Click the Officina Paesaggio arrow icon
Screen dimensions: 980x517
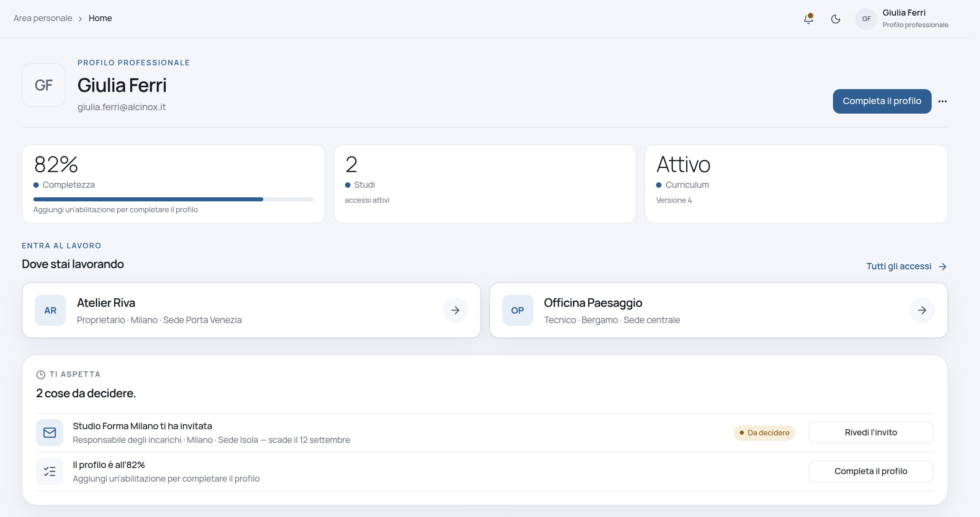[922, 310]
